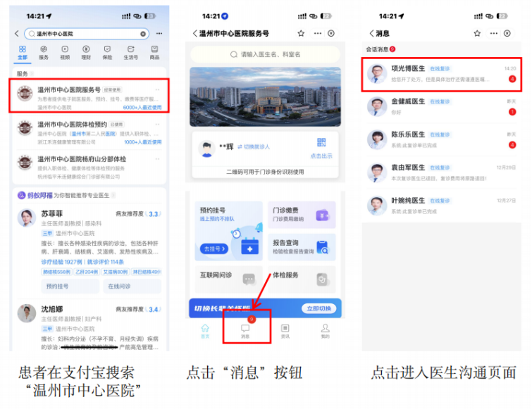The width and height of the screenshot is (532, 409).
Task: Open chat with 叶婉纯医生
Action: [x=441, y=206]
